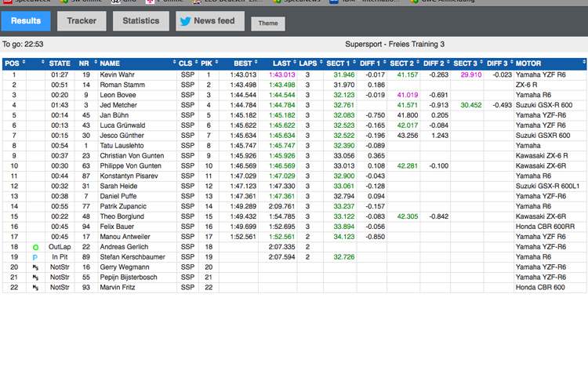
Task: Sort by the LAST lap column header
Action: point(281,63)
